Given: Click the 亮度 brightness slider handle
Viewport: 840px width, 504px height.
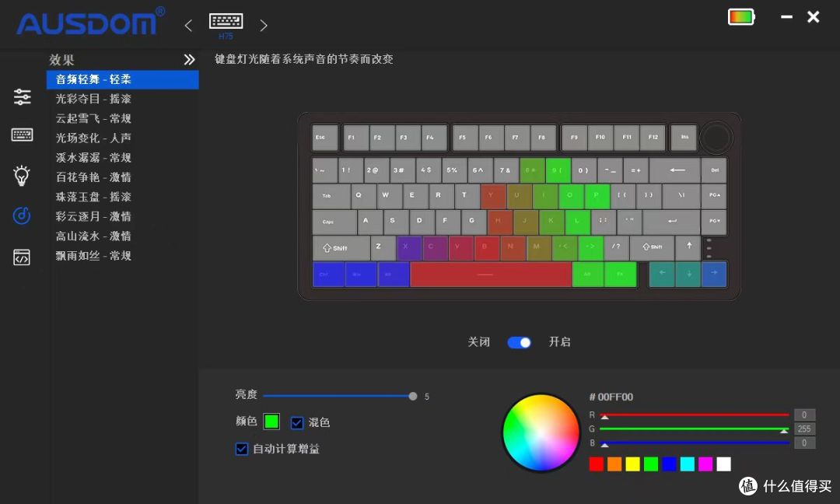Looking at the screenshot, I should [x=412, y=397].
